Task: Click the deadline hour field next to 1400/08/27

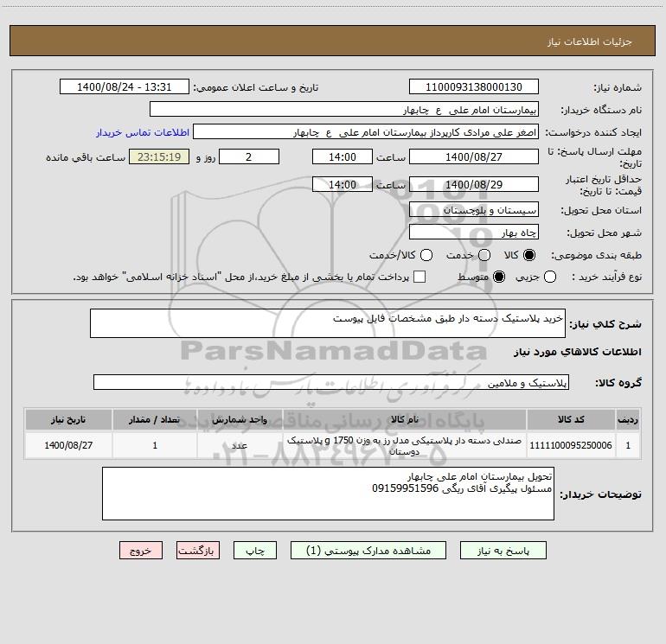Action: pyautogui.click(x=343, y=156)
